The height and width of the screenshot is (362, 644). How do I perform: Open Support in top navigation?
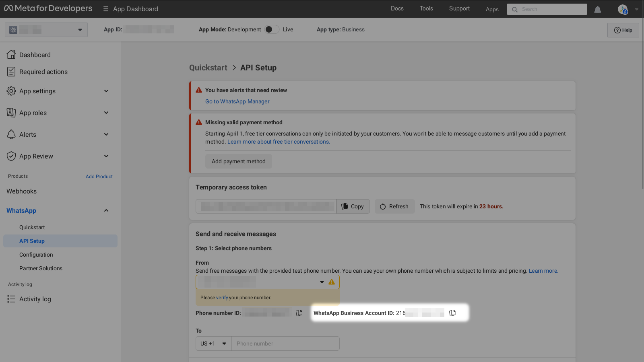[459, 8]
